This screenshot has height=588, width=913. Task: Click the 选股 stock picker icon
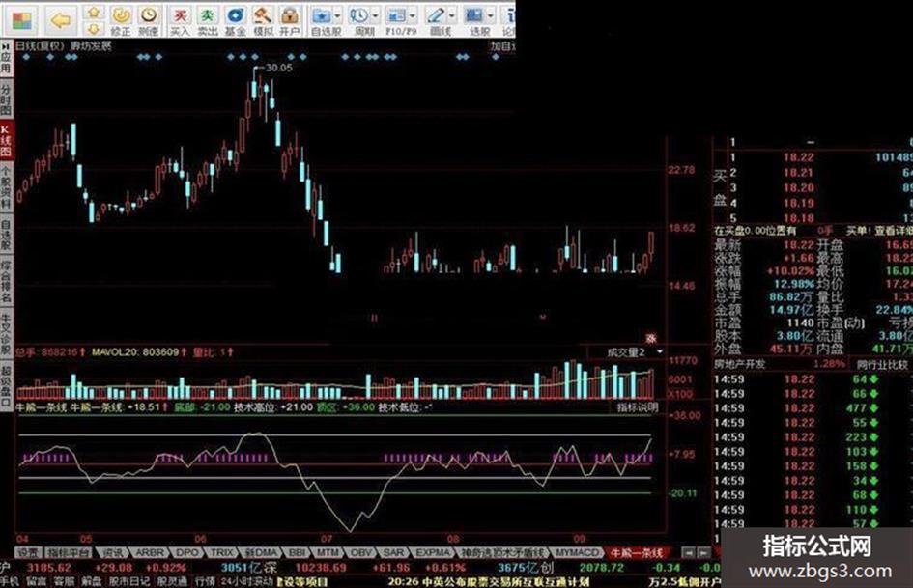click(473, 16)
